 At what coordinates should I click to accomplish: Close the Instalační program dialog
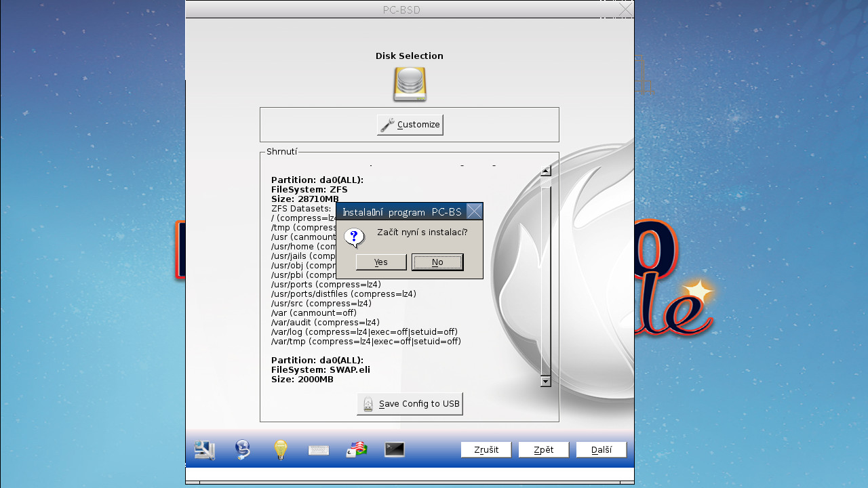[475, 211]
